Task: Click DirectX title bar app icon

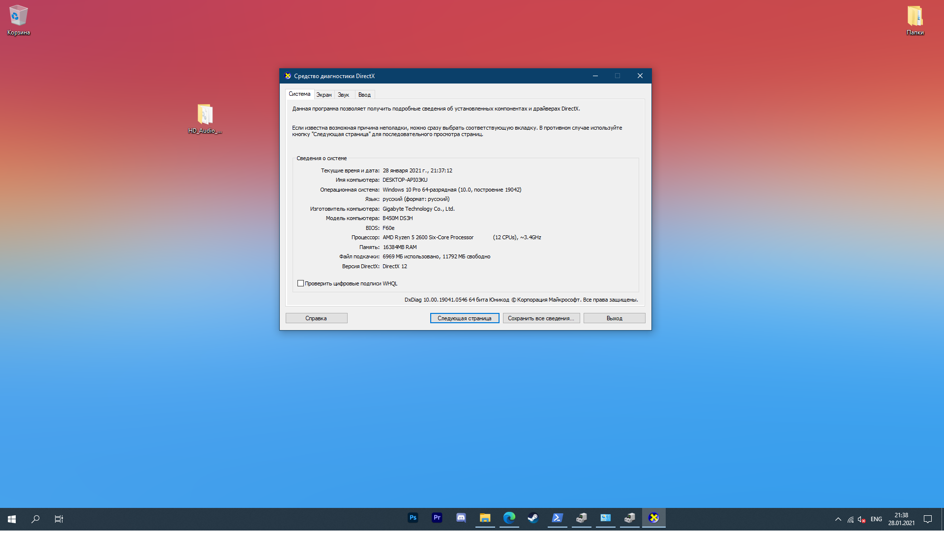Action: [288, 76]
